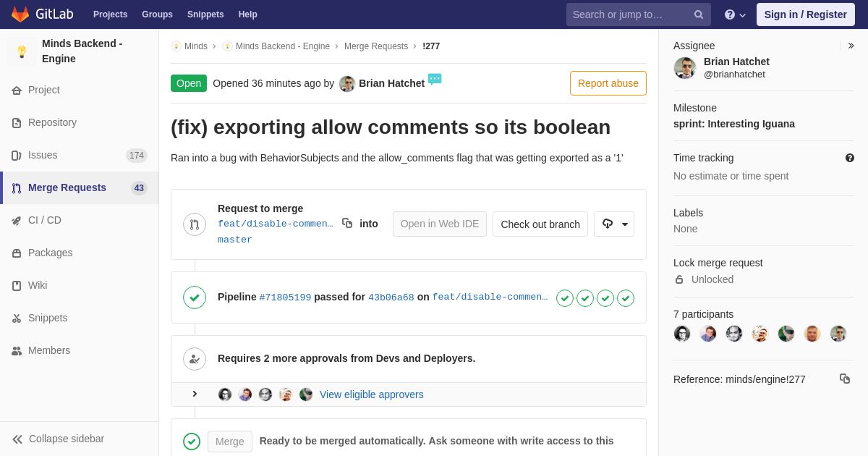The width and height of the screenshot is (868, 456).
Task: Click the Merge button
Action: 230,442
